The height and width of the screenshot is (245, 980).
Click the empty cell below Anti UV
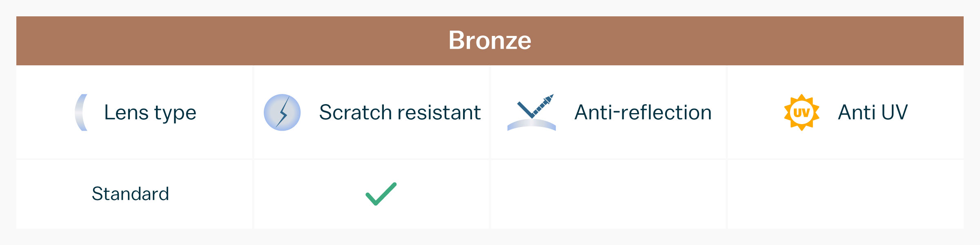pyautogui.click(x=845, y=194)
